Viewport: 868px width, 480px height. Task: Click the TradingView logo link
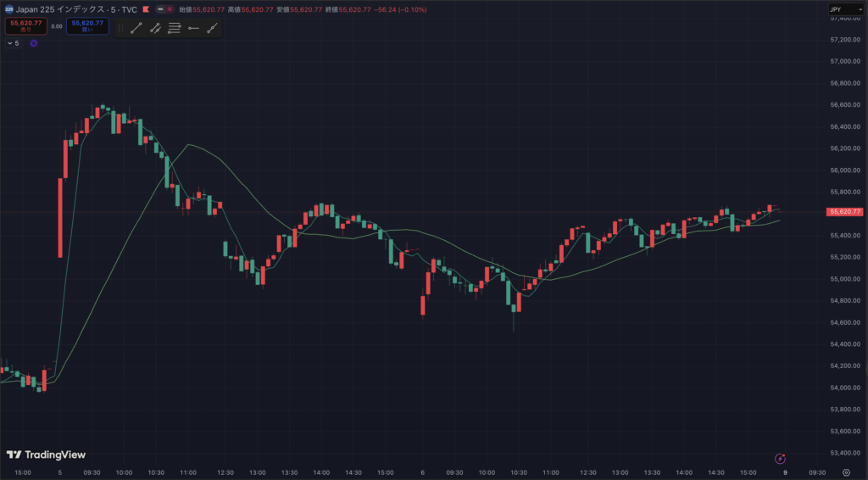pyautogui.click(x=46, y=455)
